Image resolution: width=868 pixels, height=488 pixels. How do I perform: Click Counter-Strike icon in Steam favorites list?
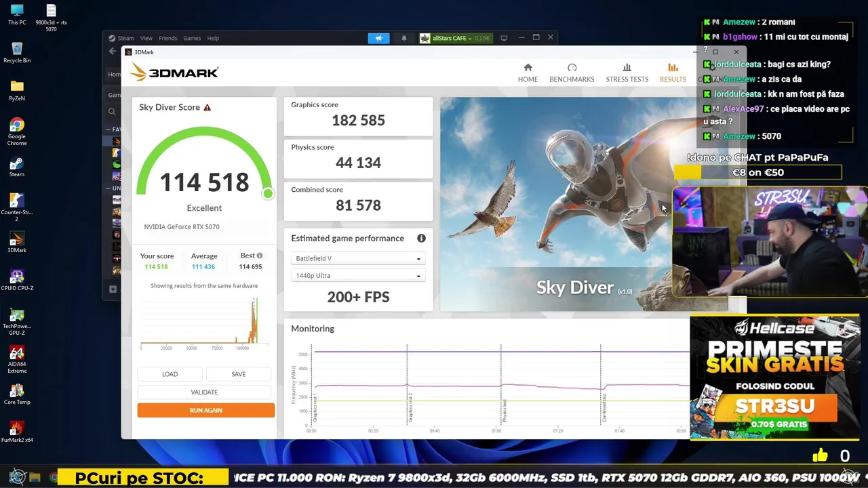pyautogui.click(x=117, y=153)
